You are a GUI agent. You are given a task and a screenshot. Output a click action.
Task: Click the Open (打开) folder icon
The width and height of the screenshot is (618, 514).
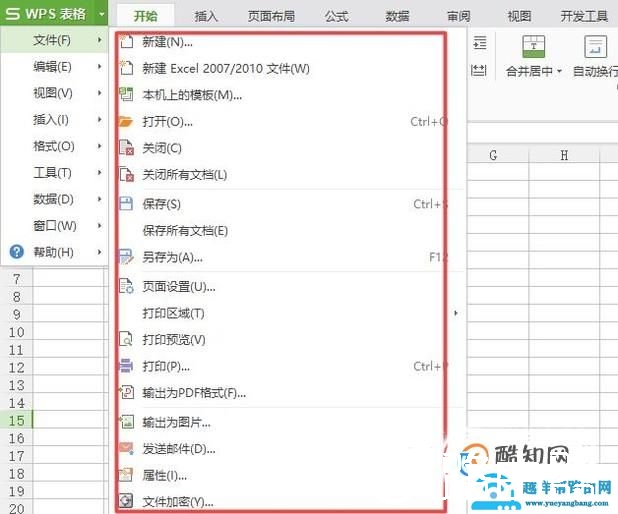(126, 121)
